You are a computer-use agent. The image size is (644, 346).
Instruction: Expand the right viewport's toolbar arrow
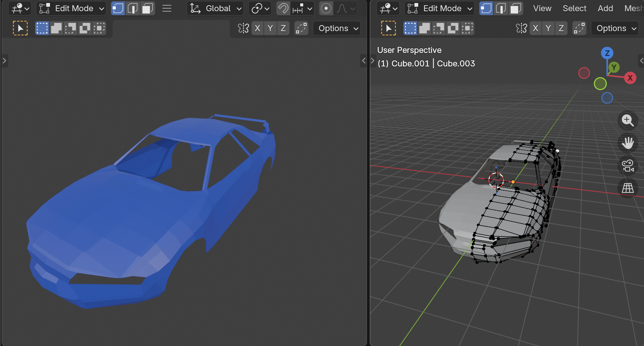pos(373,60)
